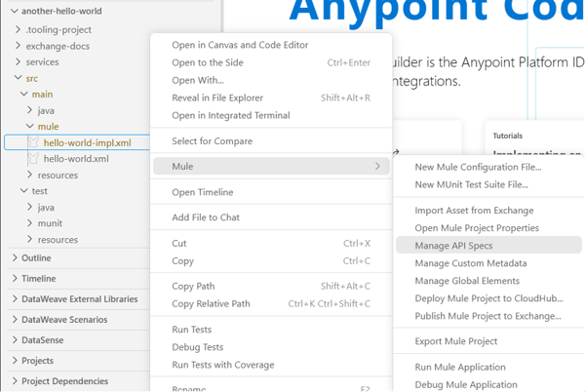Screen dimensions: 585x392
Task: Collapse the main folder
Action: coord(23,94)
